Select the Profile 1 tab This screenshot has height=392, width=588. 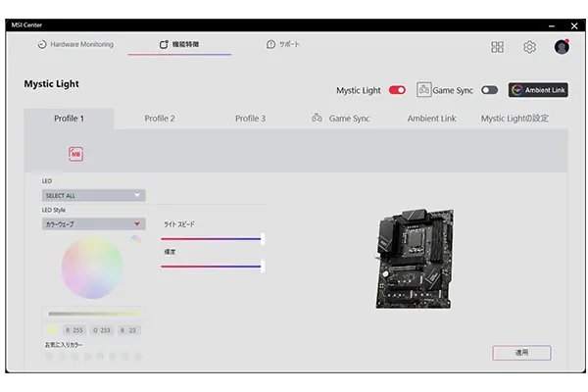pos(69,119)
